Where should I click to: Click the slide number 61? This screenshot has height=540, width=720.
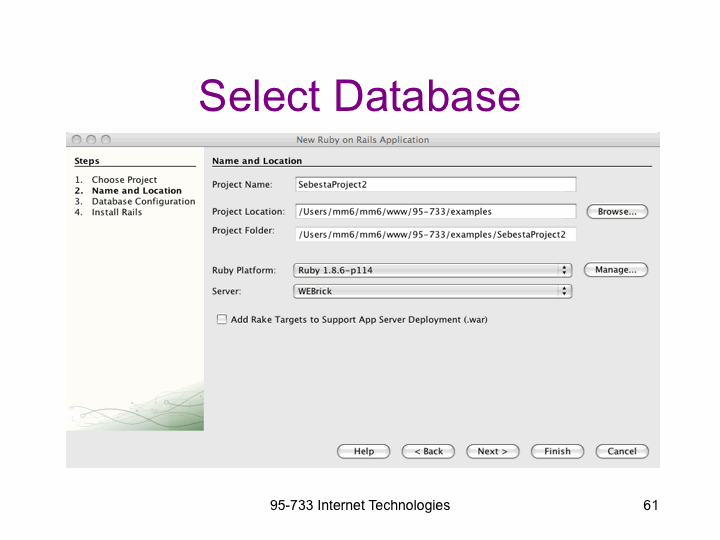(x=651, y=505)
